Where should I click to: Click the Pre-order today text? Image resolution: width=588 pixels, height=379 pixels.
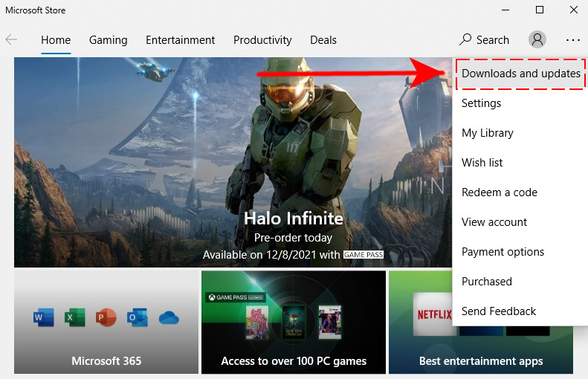point(293,238)
